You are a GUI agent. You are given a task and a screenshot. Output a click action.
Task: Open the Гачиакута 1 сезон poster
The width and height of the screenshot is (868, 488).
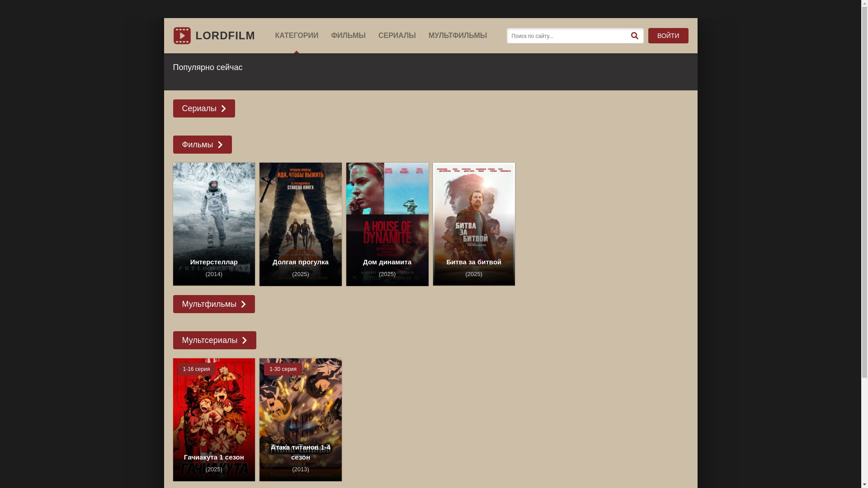click(x=214, y=420)
